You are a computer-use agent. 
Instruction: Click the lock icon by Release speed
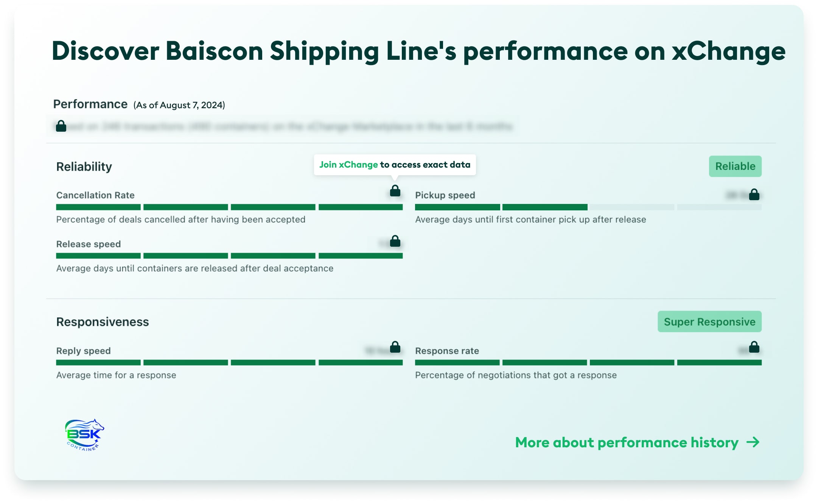(x=395, y=241)
